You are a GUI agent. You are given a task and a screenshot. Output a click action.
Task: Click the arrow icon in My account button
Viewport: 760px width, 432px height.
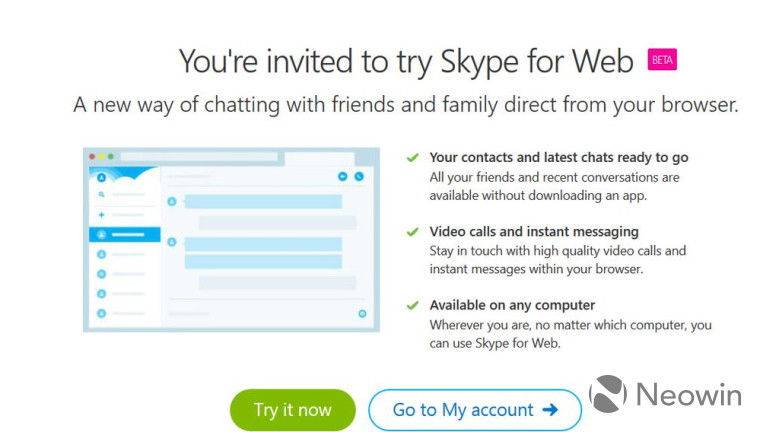pos(550,410)
